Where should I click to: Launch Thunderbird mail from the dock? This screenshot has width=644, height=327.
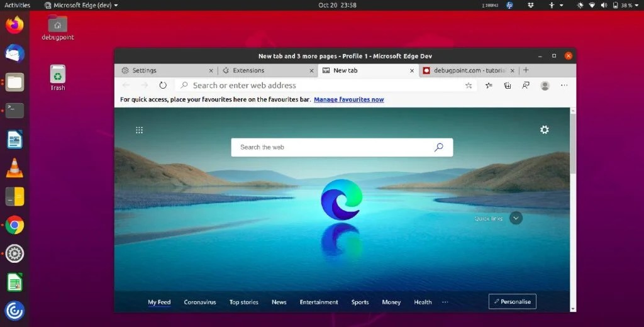14,53
